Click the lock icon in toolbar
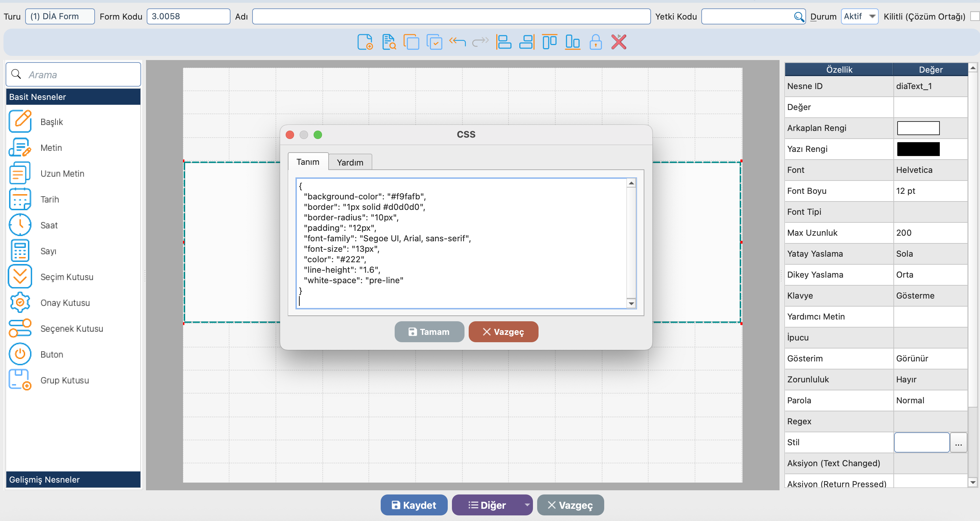The height and width of the screenshot is (521, 980). 595,42
